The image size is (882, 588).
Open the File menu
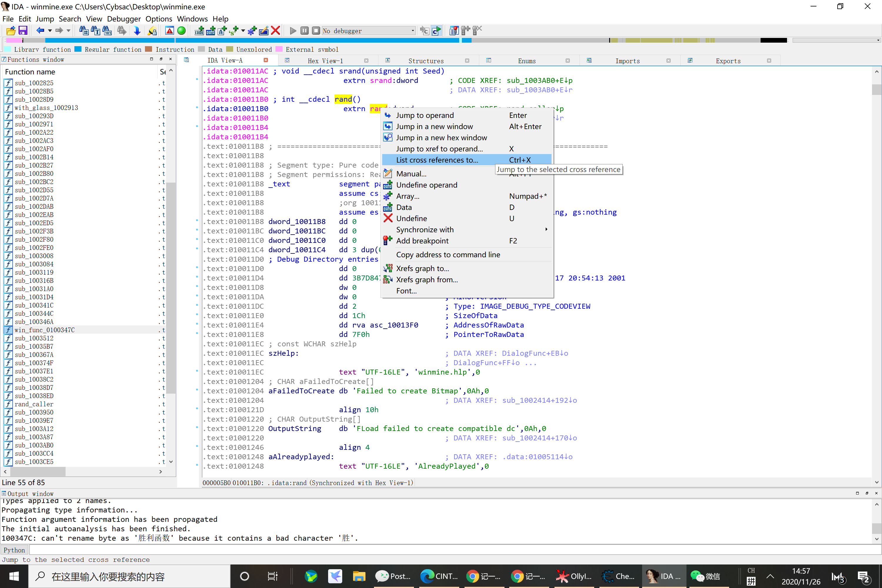pyautogui.click(x=8, y=19)
